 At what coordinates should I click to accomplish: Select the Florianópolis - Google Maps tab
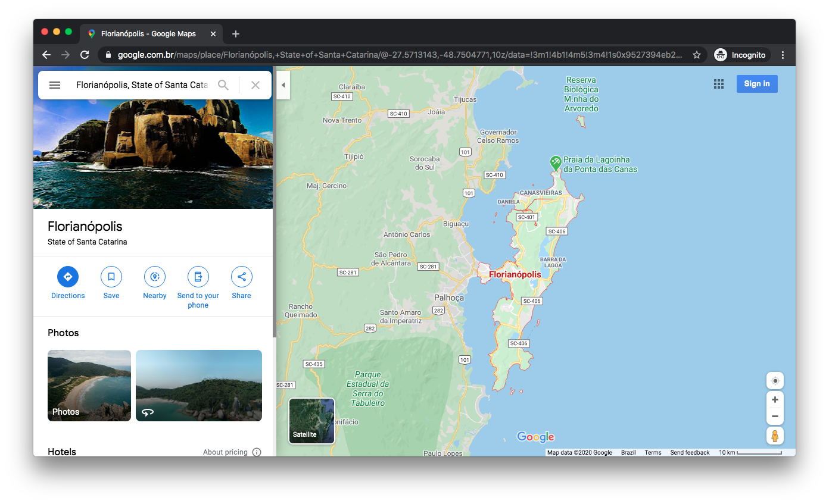[151, 34]
